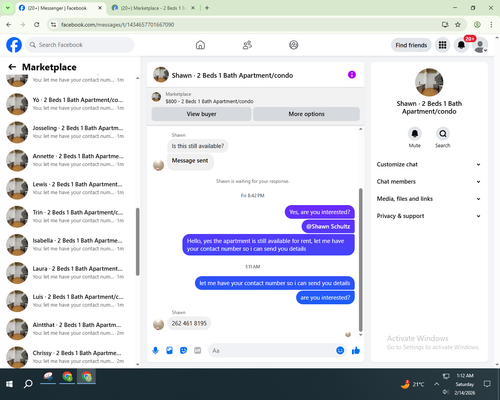Screen dimensions: 500x400
Task: Click the conversation list scrollbar
Action: [138, 242]
